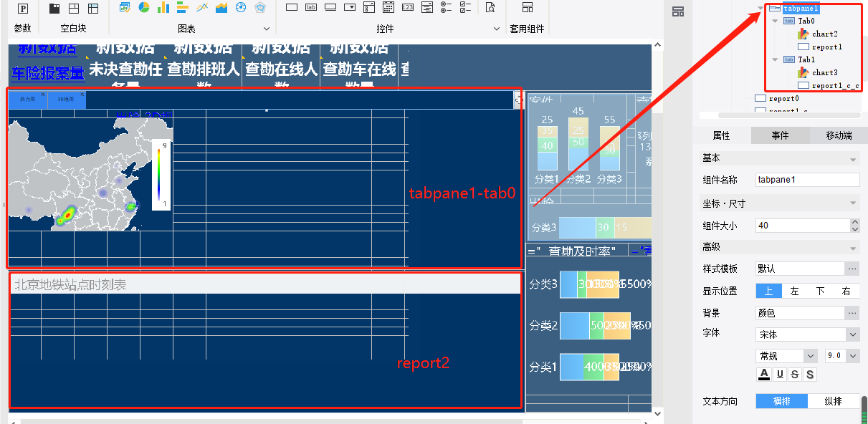Image resolution: width=868 pixels, height=424 pixels.
Task: Set display position to 左
Action: [x=795, y=291]
